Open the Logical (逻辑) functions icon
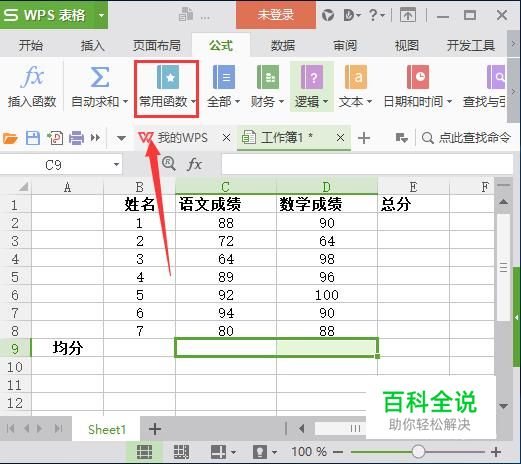The image size is (521, 464). point(312,77)
